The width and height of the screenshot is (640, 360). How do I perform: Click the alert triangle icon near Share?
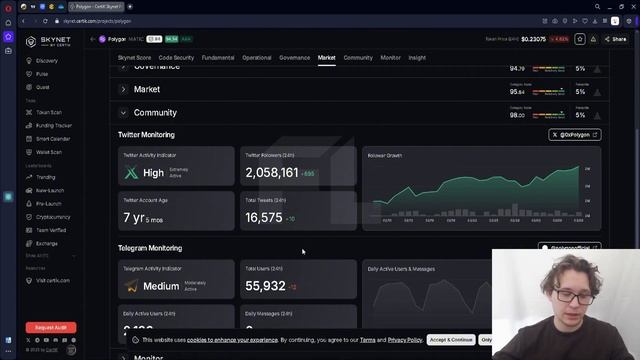pos(593,39)
